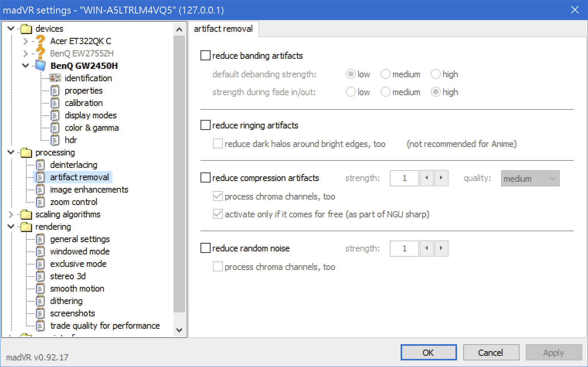Click the smooth motion page icon
This screenshot has height=367, width=588.
click(41, 288)
